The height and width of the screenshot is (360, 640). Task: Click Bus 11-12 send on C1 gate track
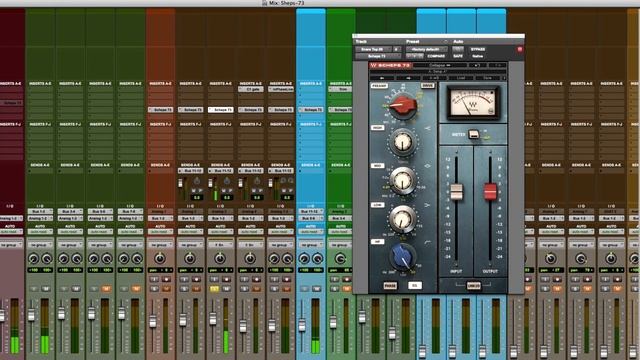click(x=251, y=171)
